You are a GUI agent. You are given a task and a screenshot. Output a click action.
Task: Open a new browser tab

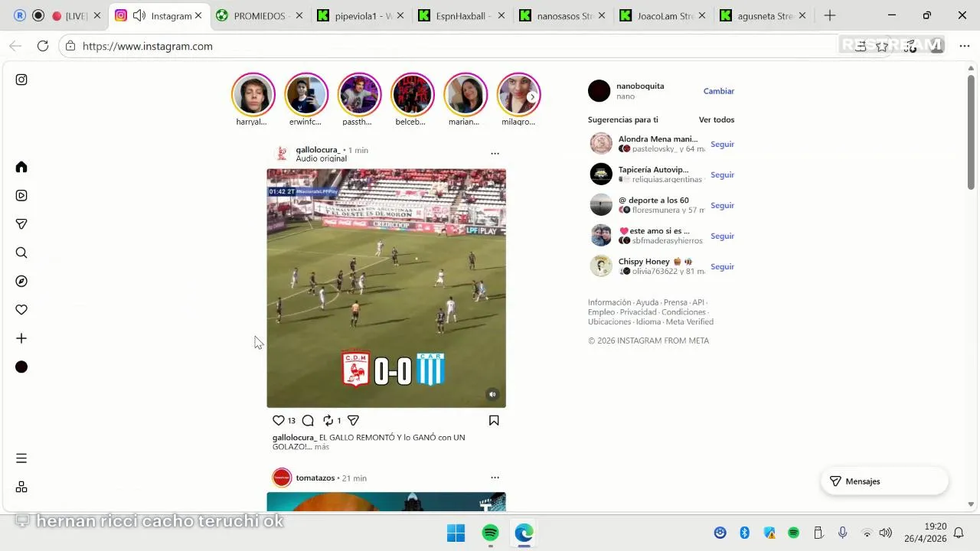tap(829, 15)
